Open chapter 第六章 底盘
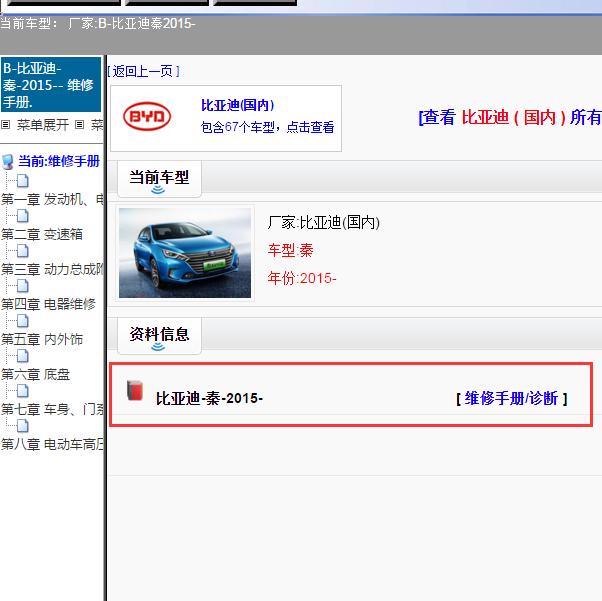This screenshot has height=601, width=602. [35, 374]
